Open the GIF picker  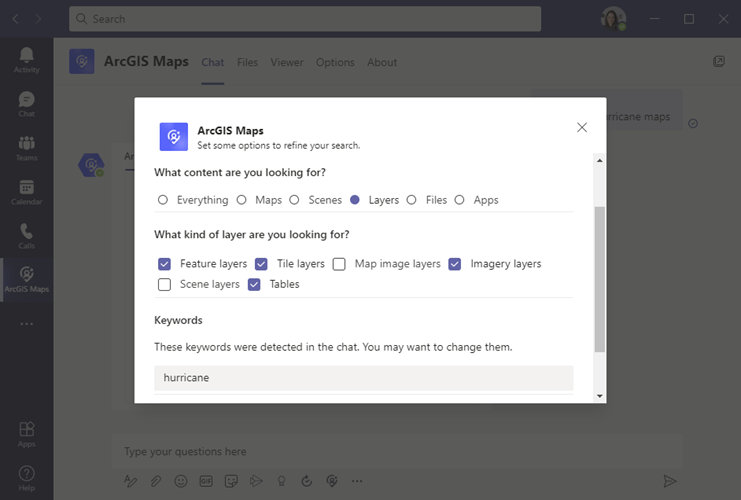206,481
